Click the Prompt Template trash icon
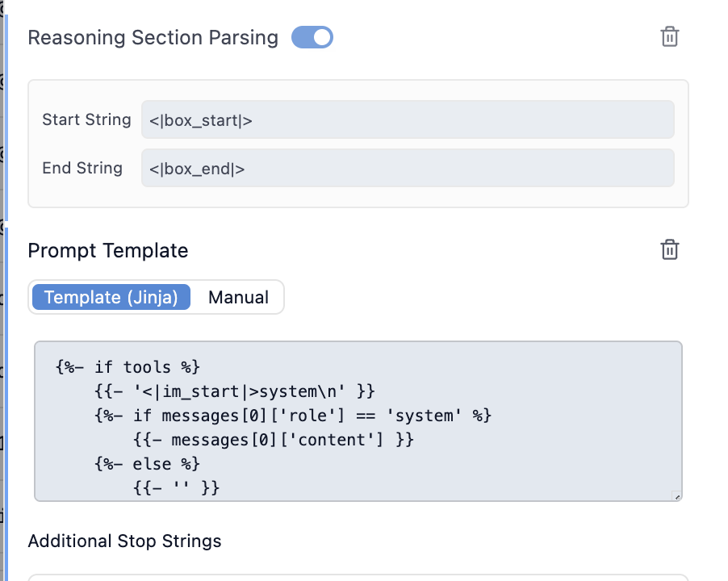Screen dimensions: 728x581 (x=669, y=249)
